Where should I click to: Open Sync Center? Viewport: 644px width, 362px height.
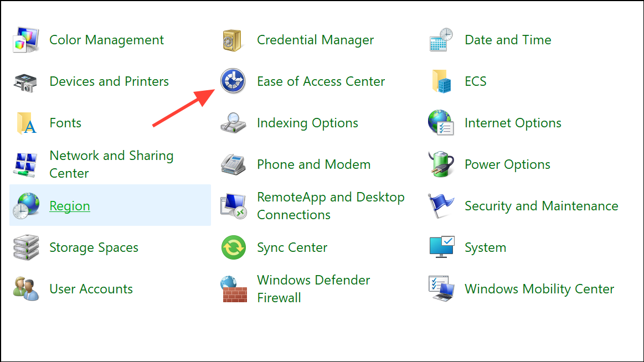292,247
